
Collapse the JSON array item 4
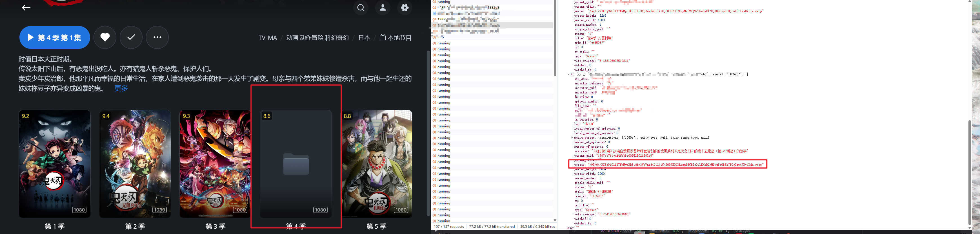(569, 74)
